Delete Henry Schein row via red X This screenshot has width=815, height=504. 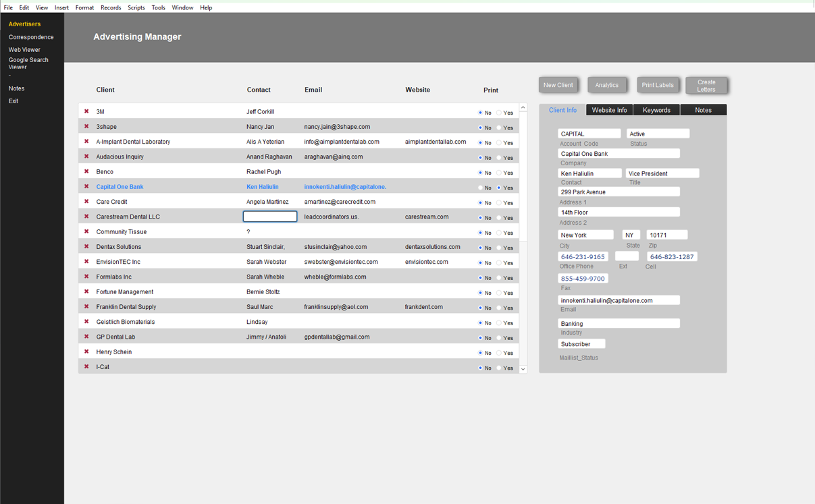point(86,352)
